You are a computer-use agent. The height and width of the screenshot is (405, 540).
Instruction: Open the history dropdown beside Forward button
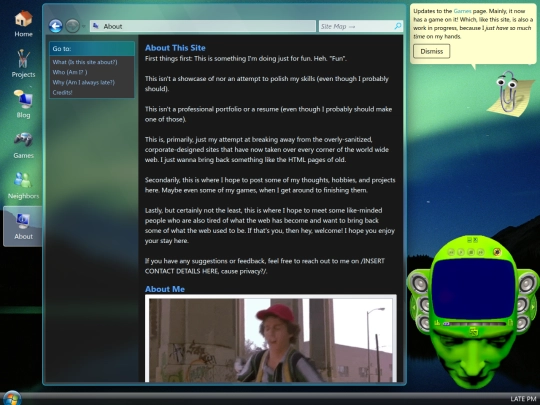[x=84, y=27]
